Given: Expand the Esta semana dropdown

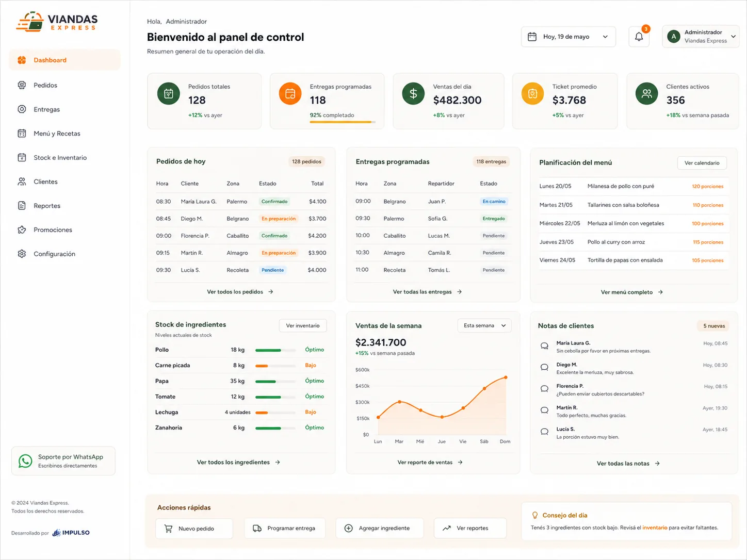Looking at the screenshot, I should coord(484,325).
